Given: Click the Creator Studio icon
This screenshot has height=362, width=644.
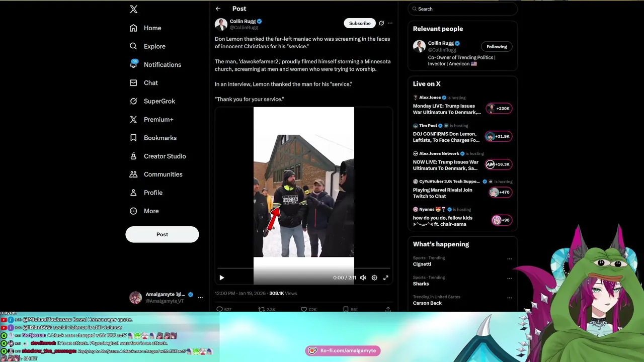Looking at the screenshot, I should (133, 156).
